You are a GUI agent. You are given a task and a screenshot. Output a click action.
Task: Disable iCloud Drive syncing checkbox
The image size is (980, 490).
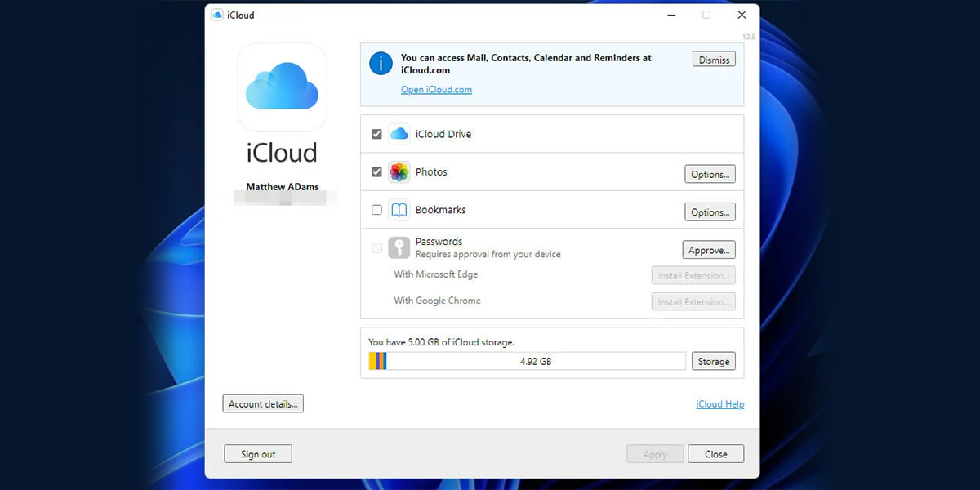(x=376, y=133)
